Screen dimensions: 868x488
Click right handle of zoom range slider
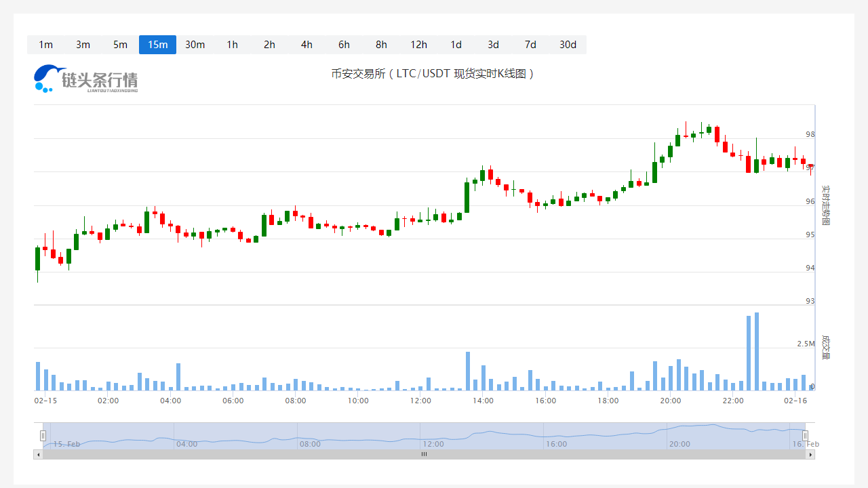point(806,436)
